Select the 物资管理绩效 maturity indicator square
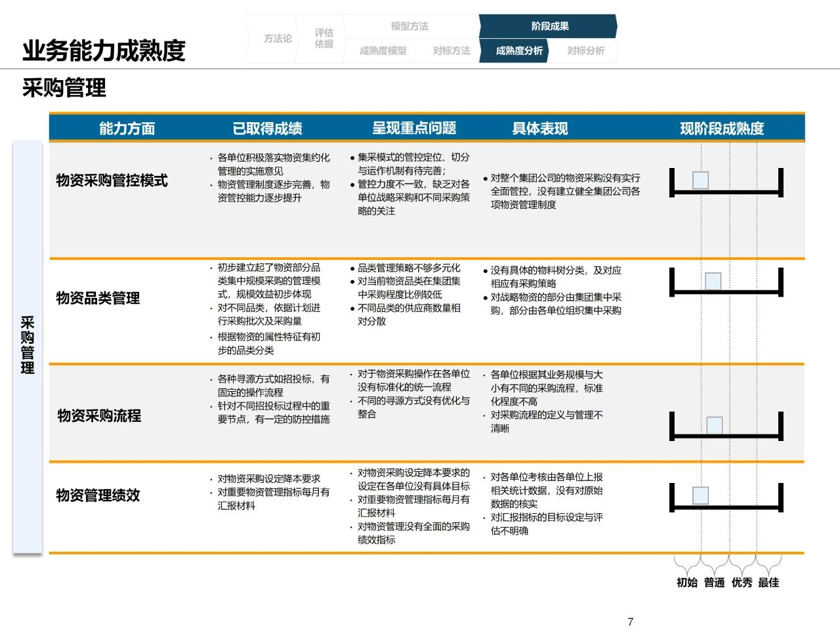The width and height of the screenshot is (840, 630). (x=700, y=495)
